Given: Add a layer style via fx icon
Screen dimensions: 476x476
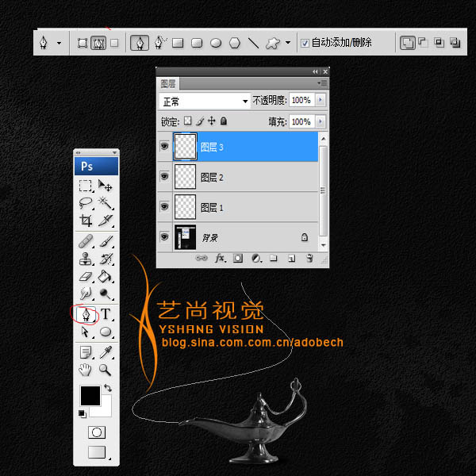Looking at the screenshot, I should pos(220,258).
